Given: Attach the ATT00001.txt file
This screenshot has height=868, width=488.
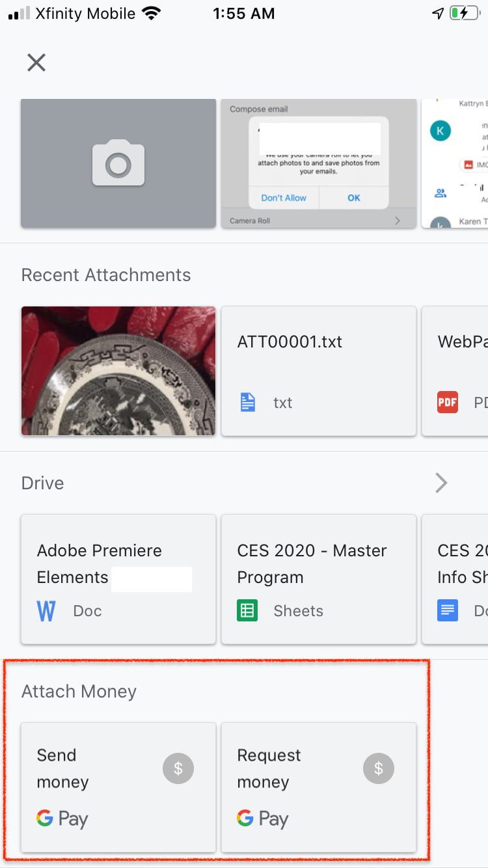Looking at the screenshot, I should (x=318, y=371).
